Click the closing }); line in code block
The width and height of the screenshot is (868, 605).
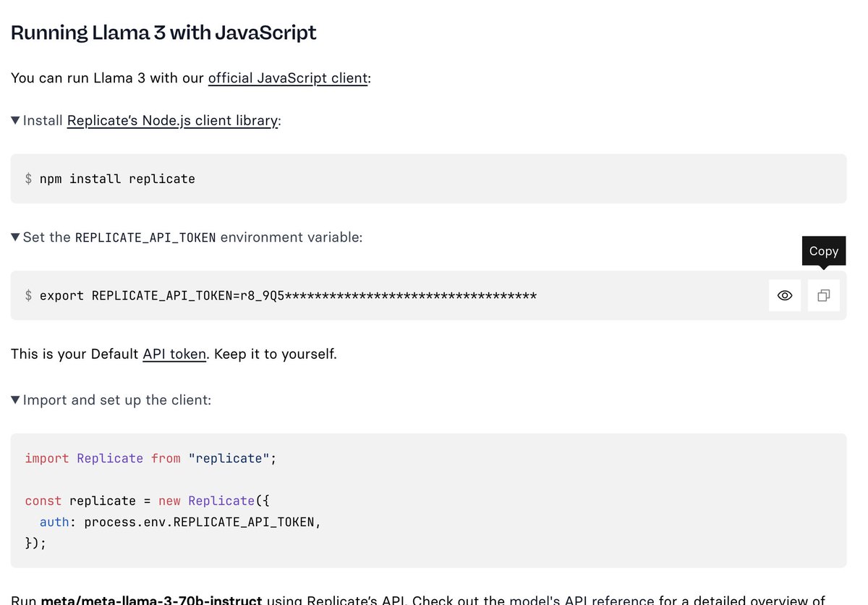pyautogui.click(x=35, y=543)
